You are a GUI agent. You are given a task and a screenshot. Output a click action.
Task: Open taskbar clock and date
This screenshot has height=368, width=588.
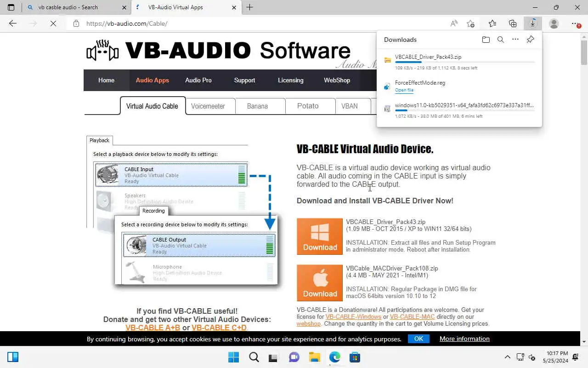pyautogui.click(x=555, y=357)
